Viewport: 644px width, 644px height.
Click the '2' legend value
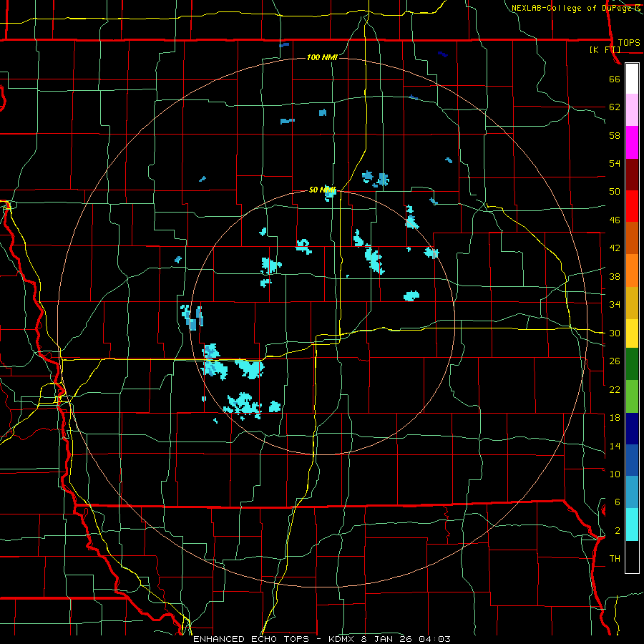click(x=618, y=531)
